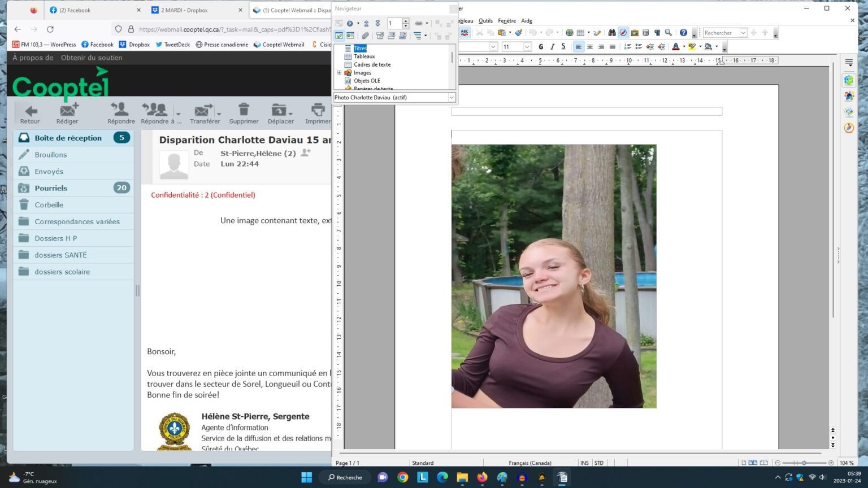Screen dimensions: 868x488
Task: Click the LibreOffice Help question mark icon
Action: coord(683,33)
